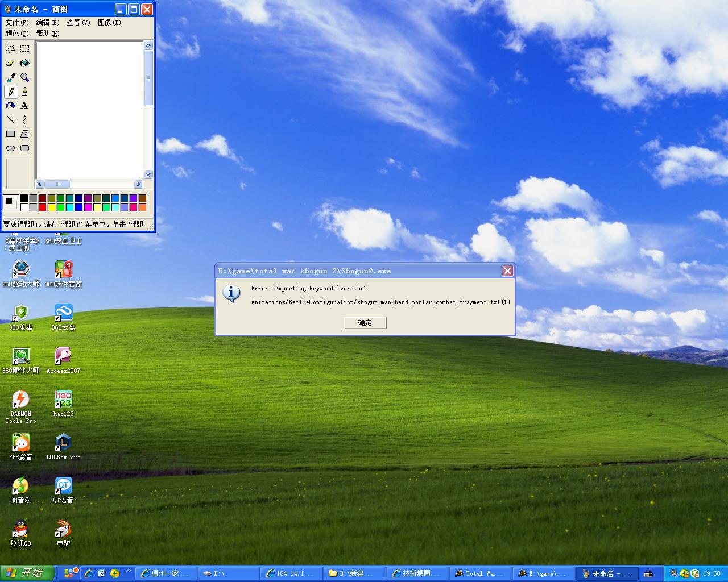Select the Pick Color eyedropper tool

pos(10,77)
